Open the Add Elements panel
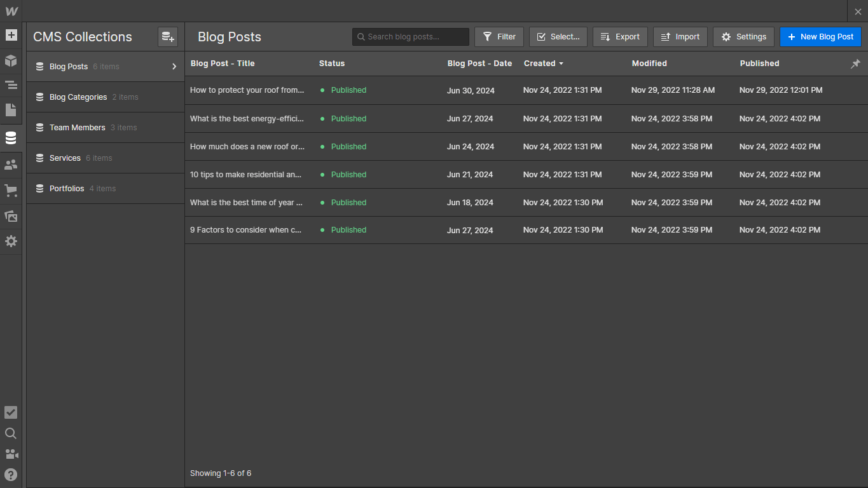Viewport: 868px width, 488px height. click(x=11, y=35)
